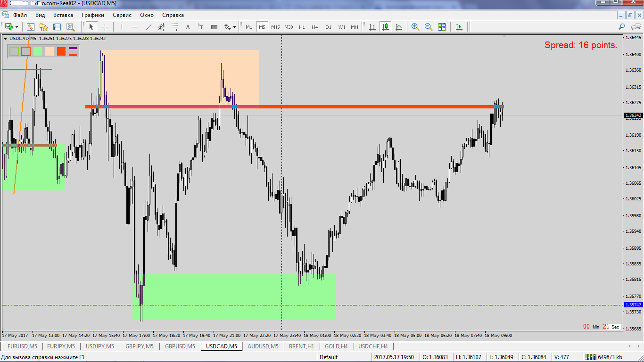Viewport: 644px width, 362px height.
Task: Switch to the D1 timeframe
Action: click(x=328, y=27)
